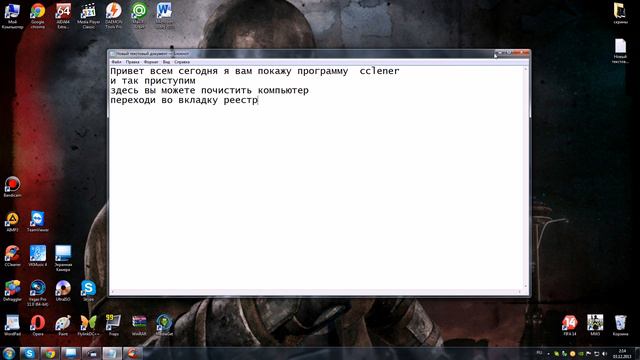Launch the WordPad desktop shortcut
The height and width of the screenshot is (360, 640).
click(x=12, y=325)
